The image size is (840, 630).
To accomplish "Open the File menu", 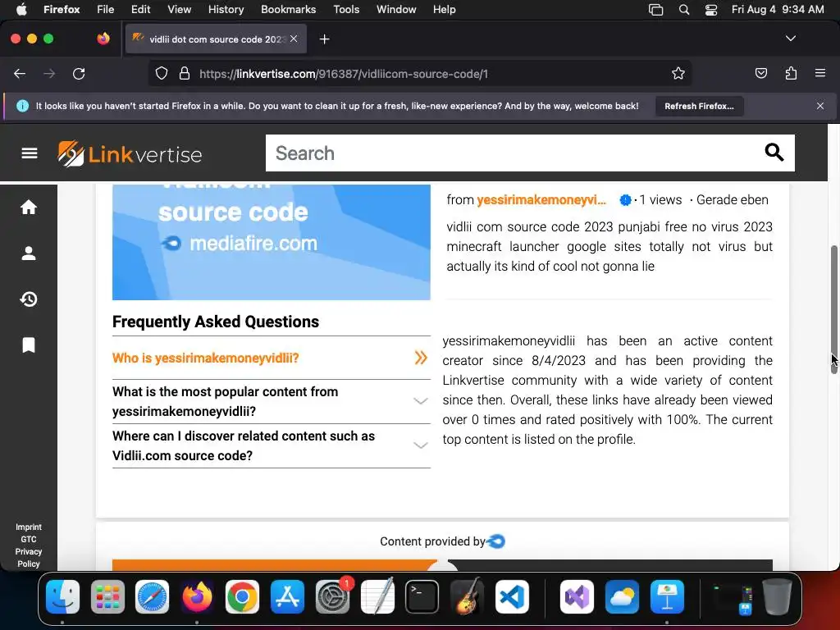I will click(106, 10).
